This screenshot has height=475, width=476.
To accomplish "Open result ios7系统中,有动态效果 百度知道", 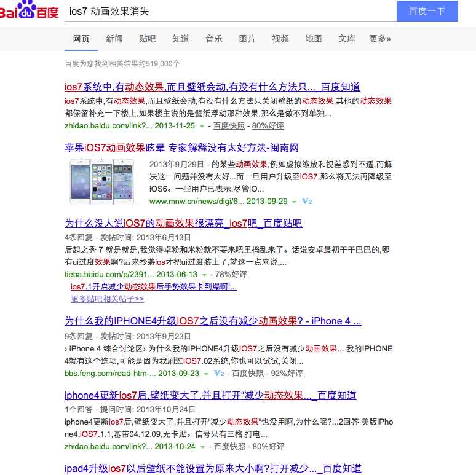I will (x=212, y=87).
